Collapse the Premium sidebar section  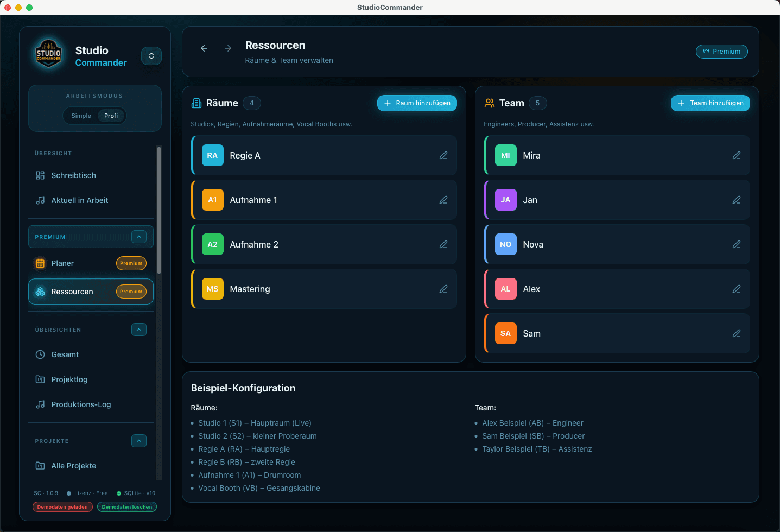click(139, 237)
